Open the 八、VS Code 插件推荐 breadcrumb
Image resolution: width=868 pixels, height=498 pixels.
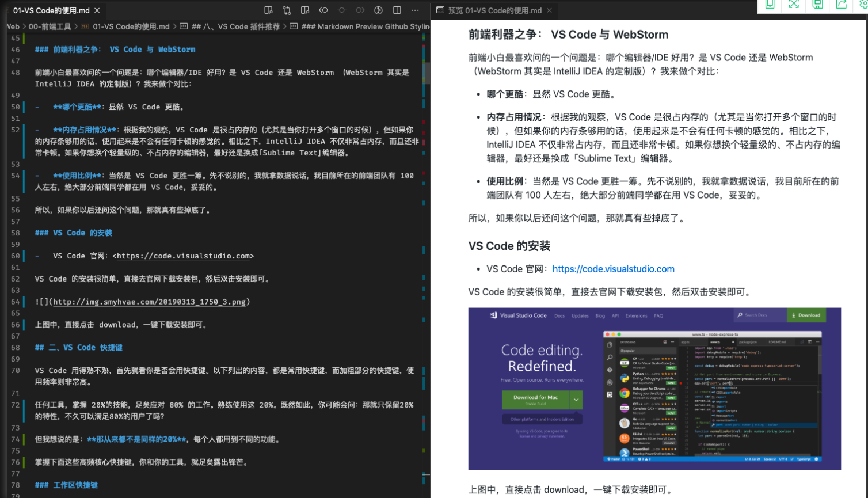235,26
